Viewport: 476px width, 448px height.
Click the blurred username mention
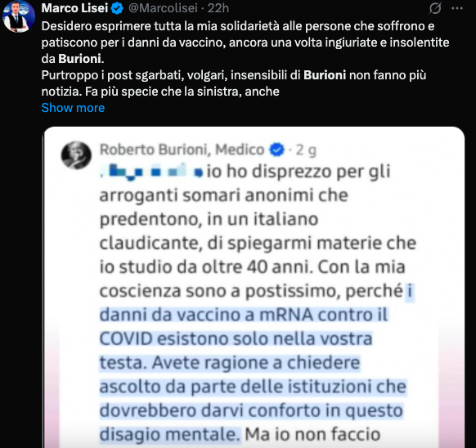tap(152, 172)
